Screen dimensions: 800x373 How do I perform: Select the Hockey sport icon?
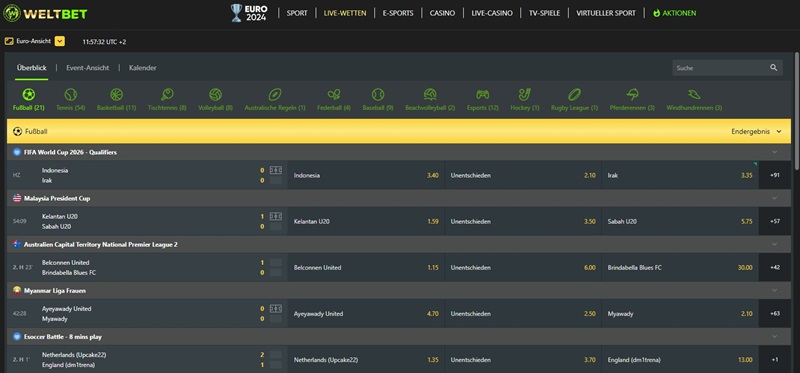click(524, 94)
